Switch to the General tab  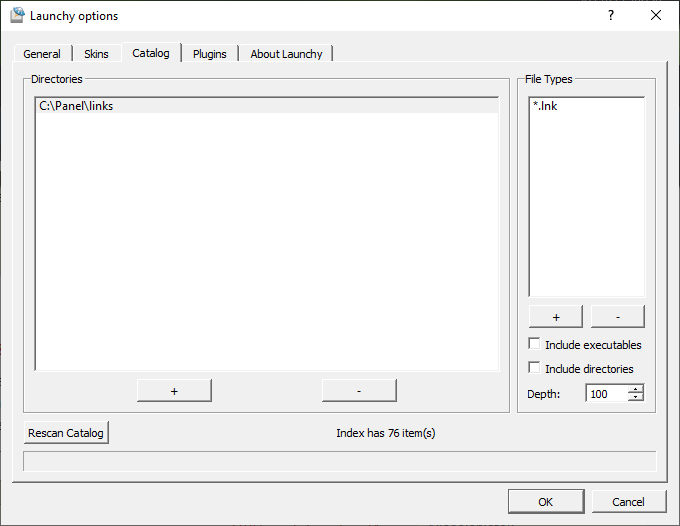pyautogui.click(x=42, y=54)
